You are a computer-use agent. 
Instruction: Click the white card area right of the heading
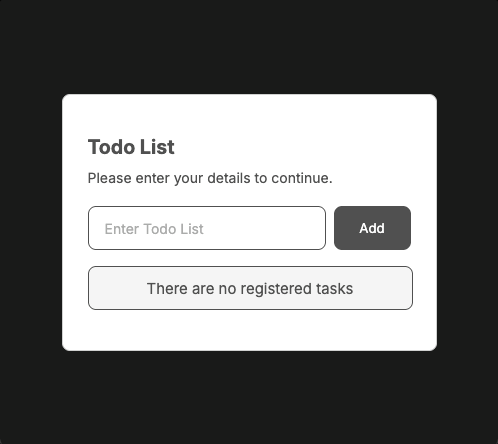click(300, 147)
